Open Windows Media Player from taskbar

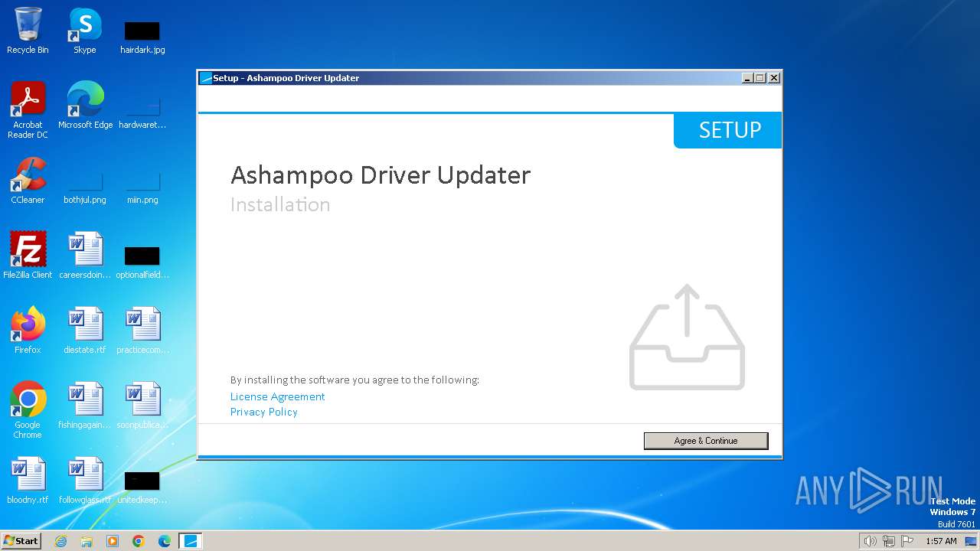(113, 541)
